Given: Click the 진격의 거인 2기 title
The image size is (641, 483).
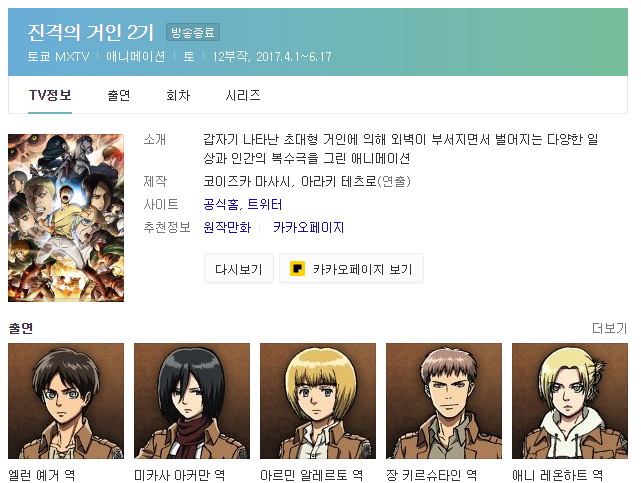Looking at the screenshot, I should [91, 32].
